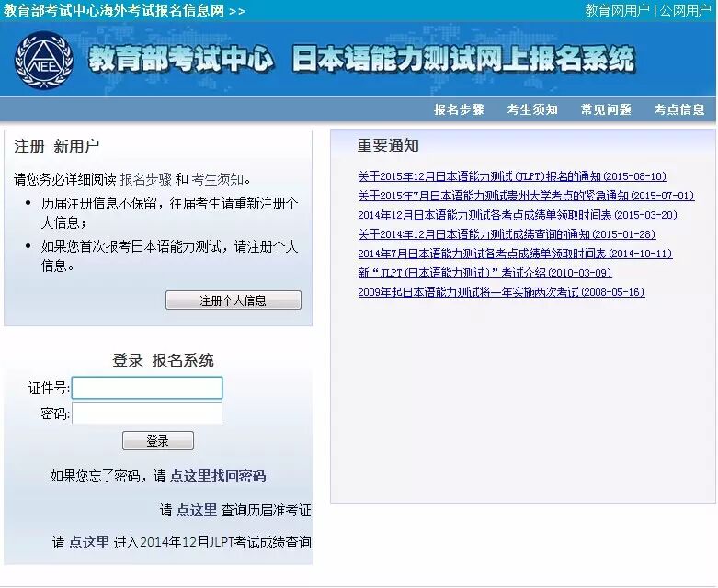Open notice about 贵州大学考点的紧急通知
The height and width of the screenshot is (588, 718).
click(526, 196)
